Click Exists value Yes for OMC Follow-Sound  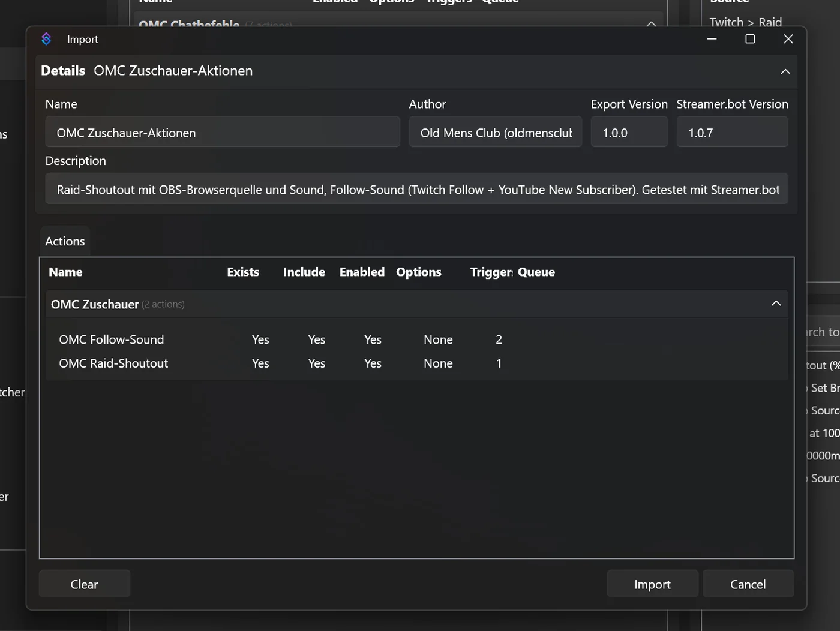pyautogui.click(x=260, y=339)
